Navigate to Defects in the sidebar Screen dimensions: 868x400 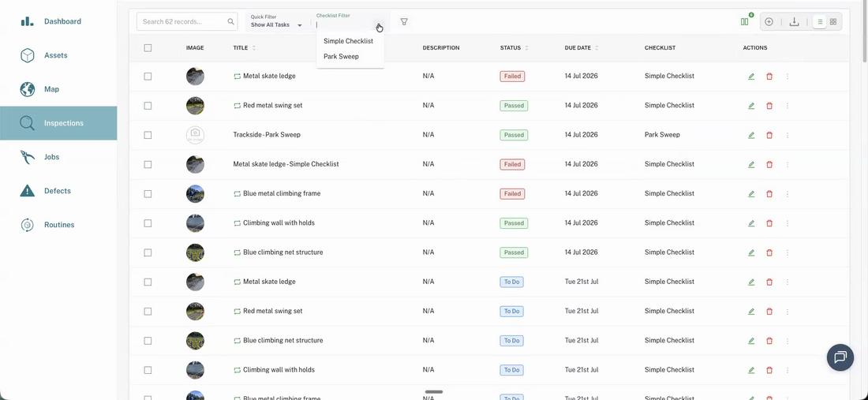58,191
